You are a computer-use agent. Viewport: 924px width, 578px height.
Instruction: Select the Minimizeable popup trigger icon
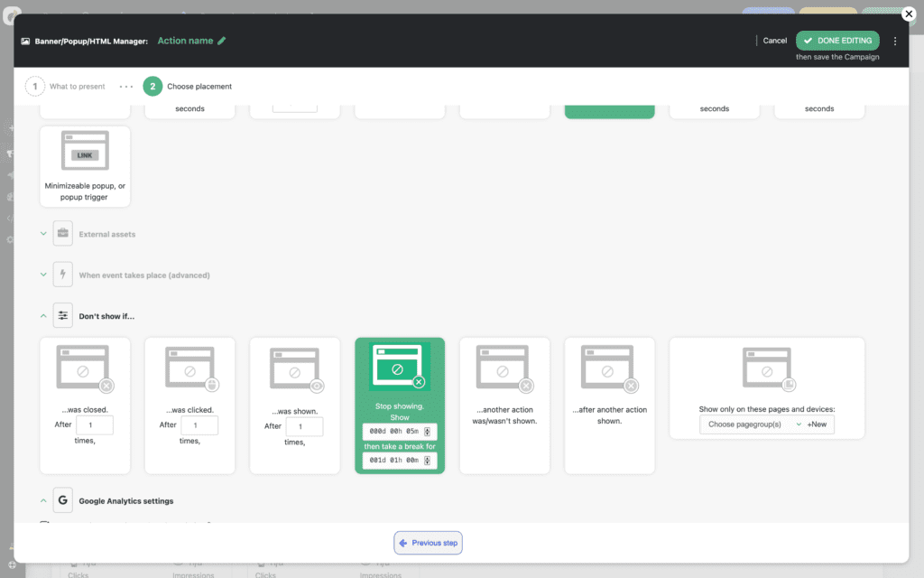[85, 151]
